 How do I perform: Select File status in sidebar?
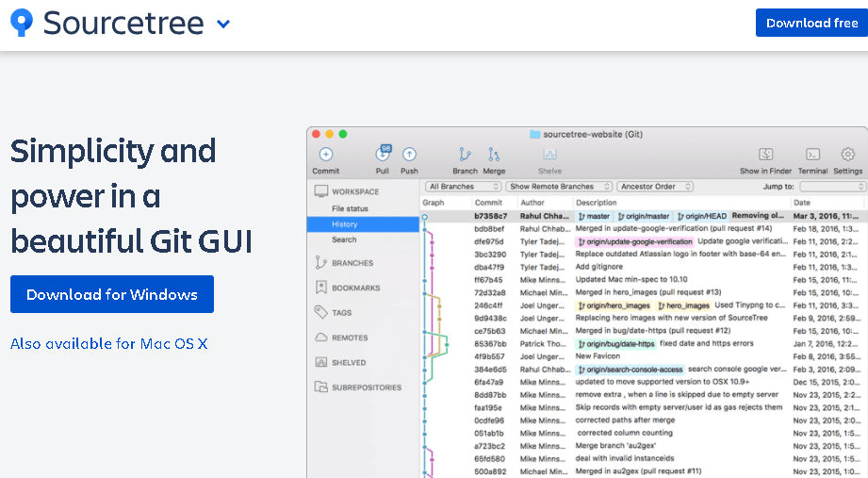tap(350, 208)
